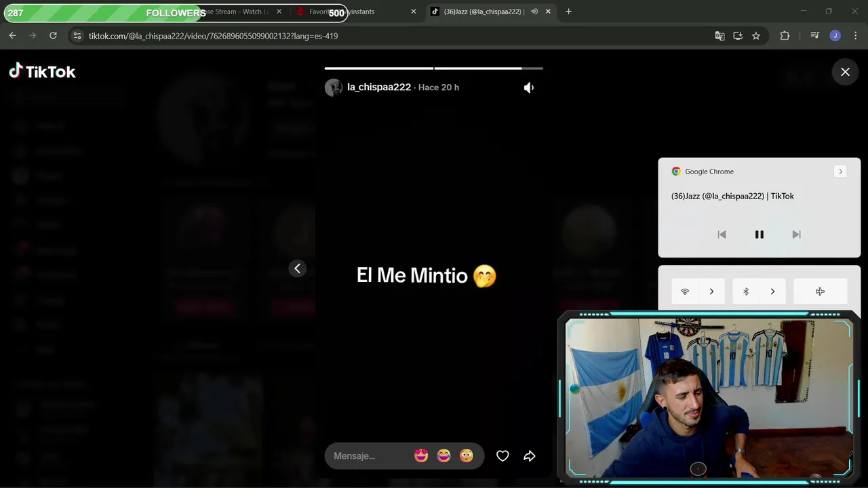Open Chrome profile avatar J
868x488 pixels.
coord(835,36)
